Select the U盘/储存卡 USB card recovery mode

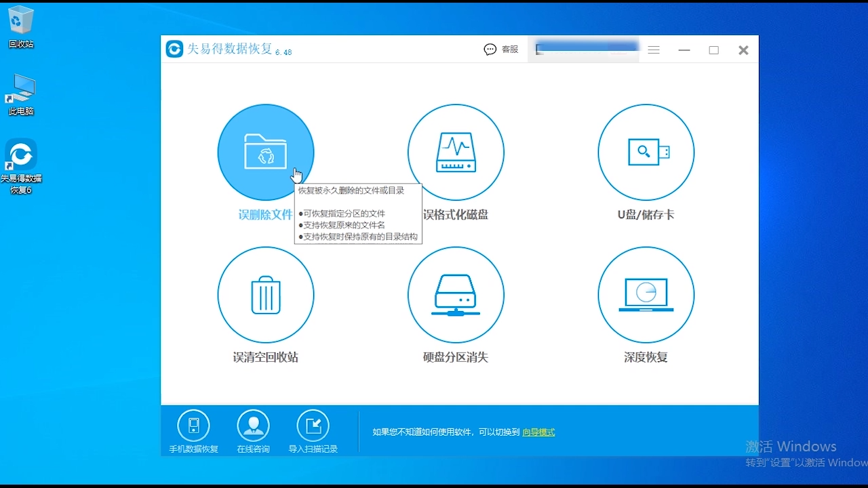click(646, 152)
